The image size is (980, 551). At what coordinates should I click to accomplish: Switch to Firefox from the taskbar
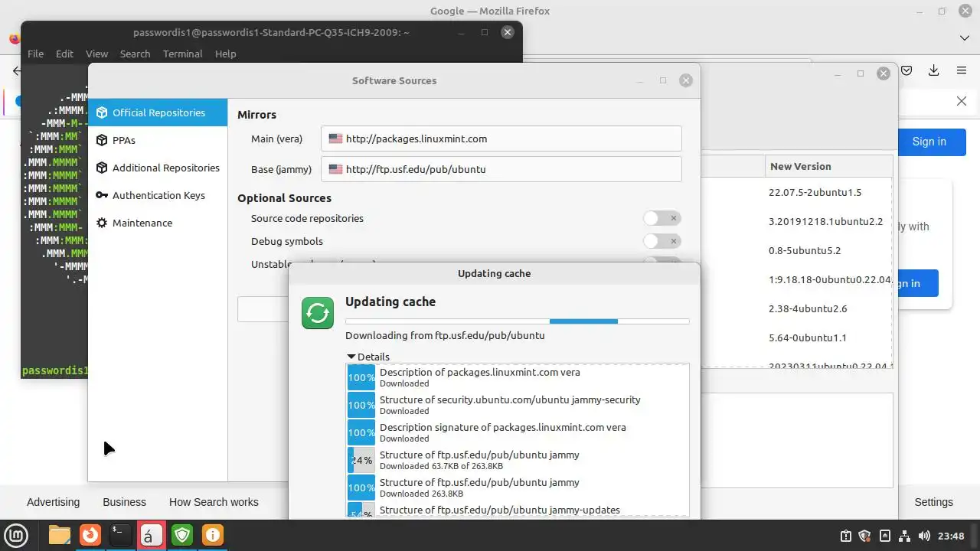(90, 536)
